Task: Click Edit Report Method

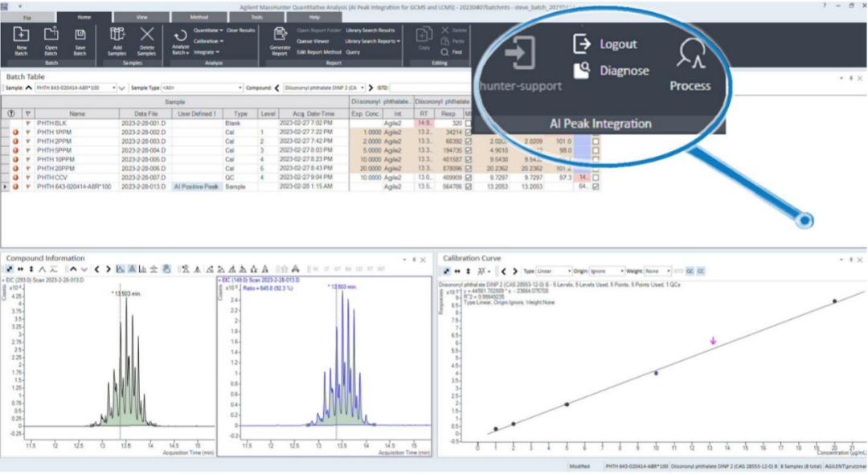Action: pos(319,52)
